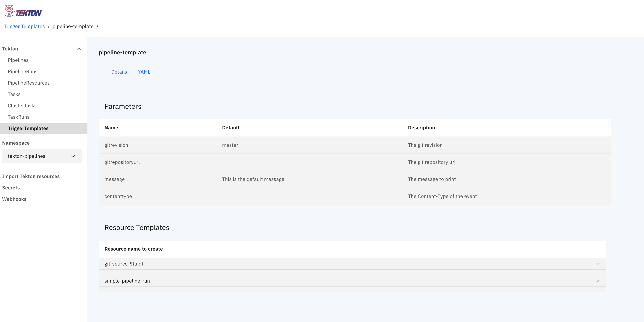The height and width of the screenshot is (322, 644).
Task: Select the gitrepositoryurl parameter name
Action: (x=122, y=162)
